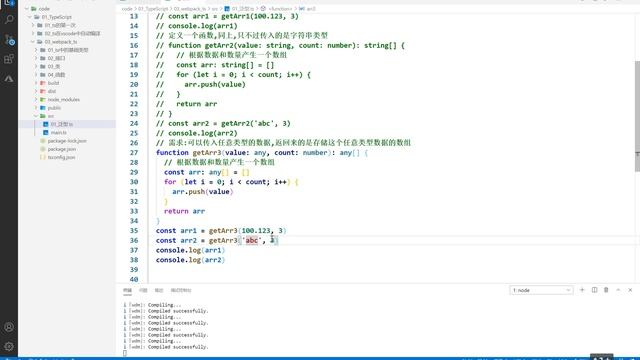This screenshot has height=360, width=640.
Task: Click '100.123' argument on line 35
Action: pyautogui.click(x=256, y=231)
